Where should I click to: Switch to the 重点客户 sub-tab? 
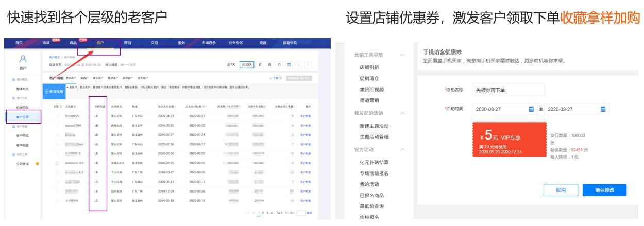[97, 78]
